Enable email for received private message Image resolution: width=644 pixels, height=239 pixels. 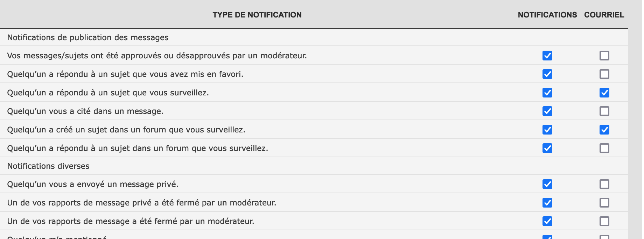tap(604, 184)
